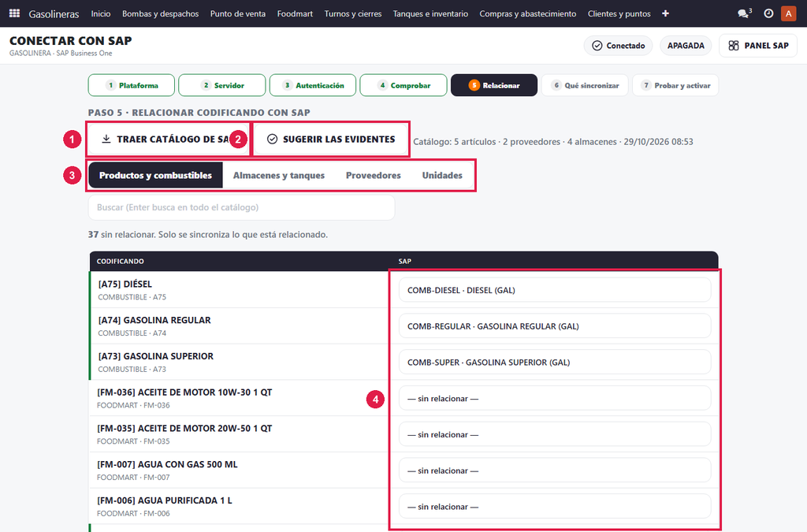
Task: Open PANEL SAP button
Action: 758,46
